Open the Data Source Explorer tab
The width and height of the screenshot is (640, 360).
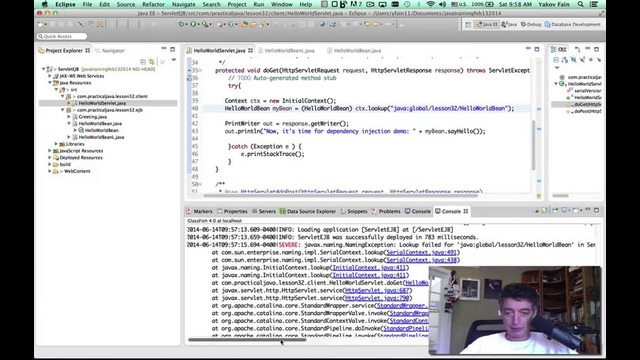(x=308, y=211)
